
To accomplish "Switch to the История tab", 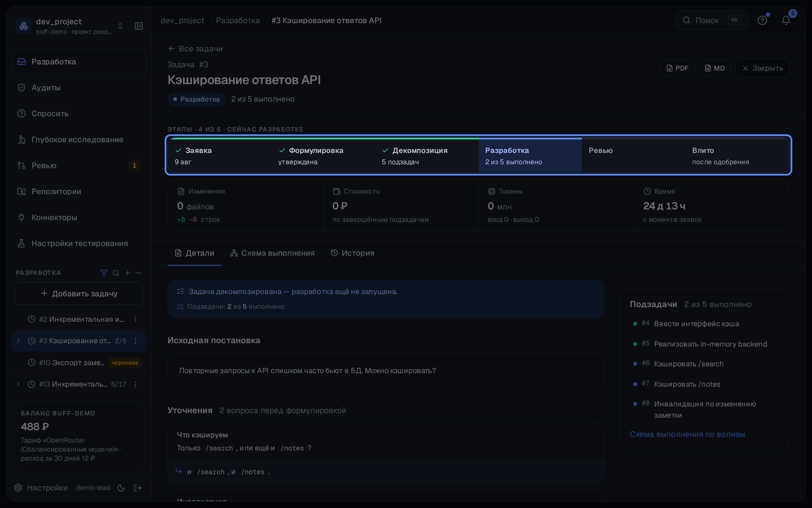I will (352, 253).
